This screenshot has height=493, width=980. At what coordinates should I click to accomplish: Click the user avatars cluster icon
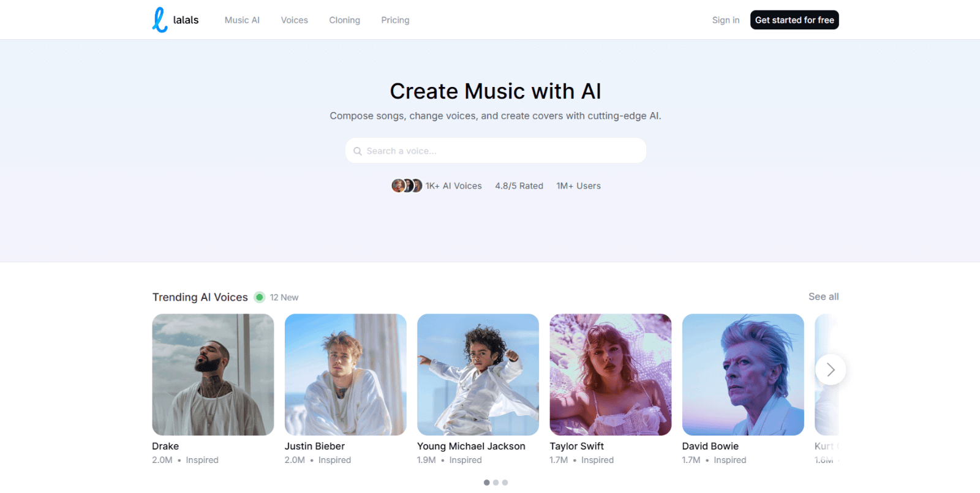tap(407, 186)
